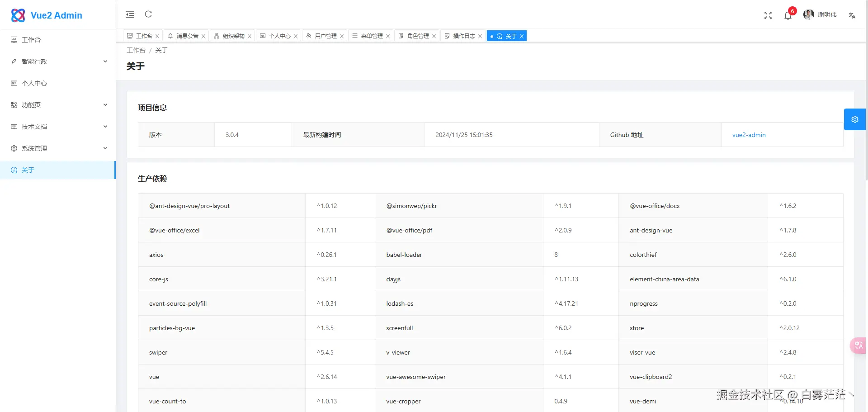Click the page vertical scrollbar

coord(866,90)
